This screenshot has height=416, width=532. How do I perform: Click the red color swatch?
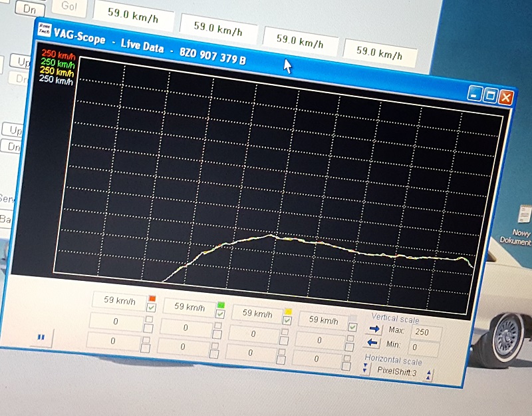click(152, 298)
